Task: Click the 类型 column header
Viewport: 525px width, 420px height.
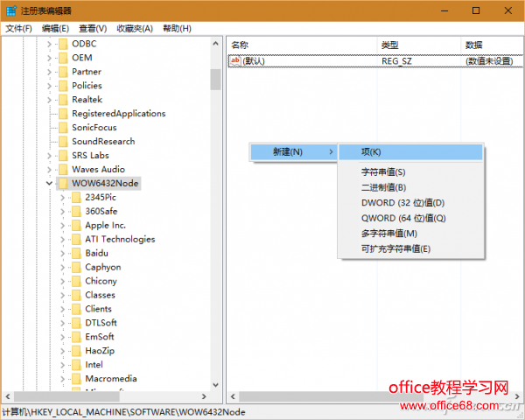Action: pyautogui.click(x=419, y=45)
